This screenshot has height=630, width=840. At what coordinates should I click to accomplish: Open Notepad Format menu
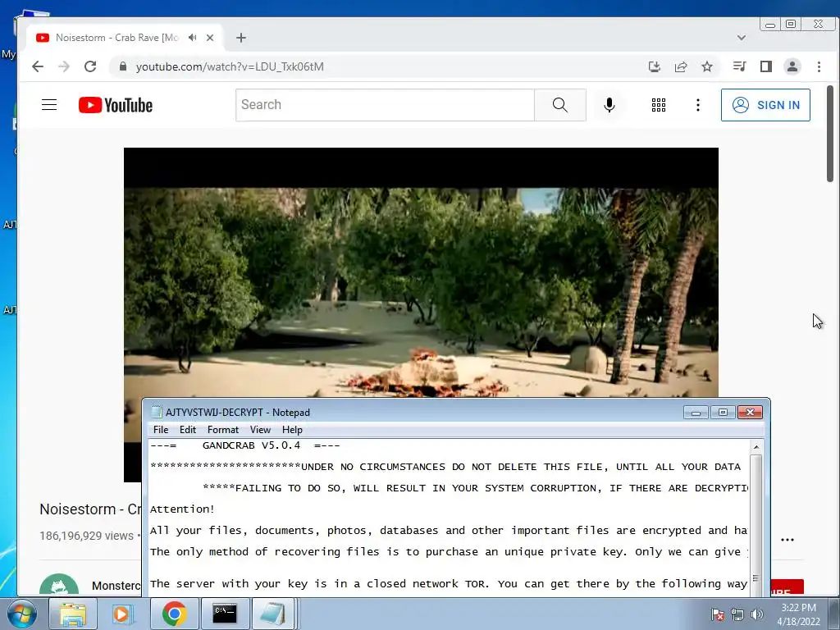(223, 430)
